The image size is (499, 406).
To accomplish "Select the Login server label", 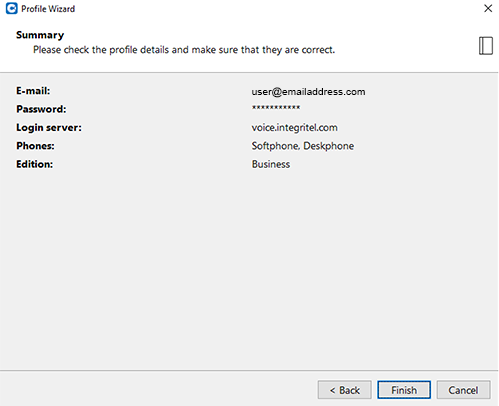I will (x=49, y=128).
